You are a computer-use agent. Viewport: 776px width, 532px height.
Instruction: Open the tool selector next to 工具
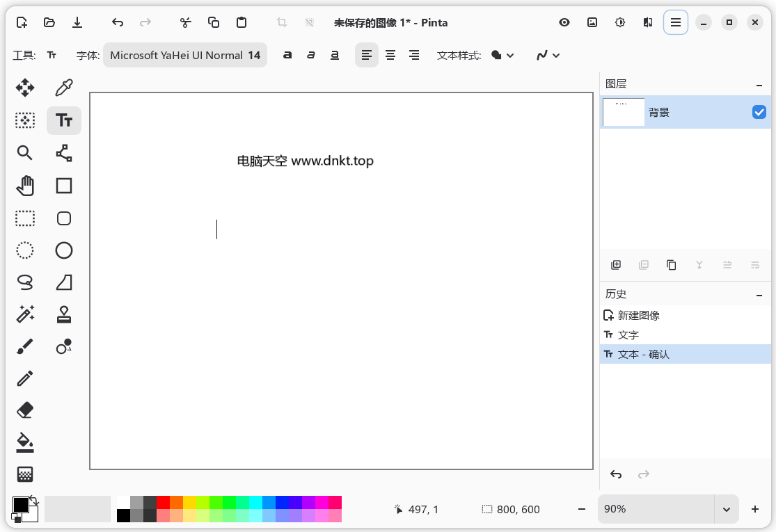[52, 55]
